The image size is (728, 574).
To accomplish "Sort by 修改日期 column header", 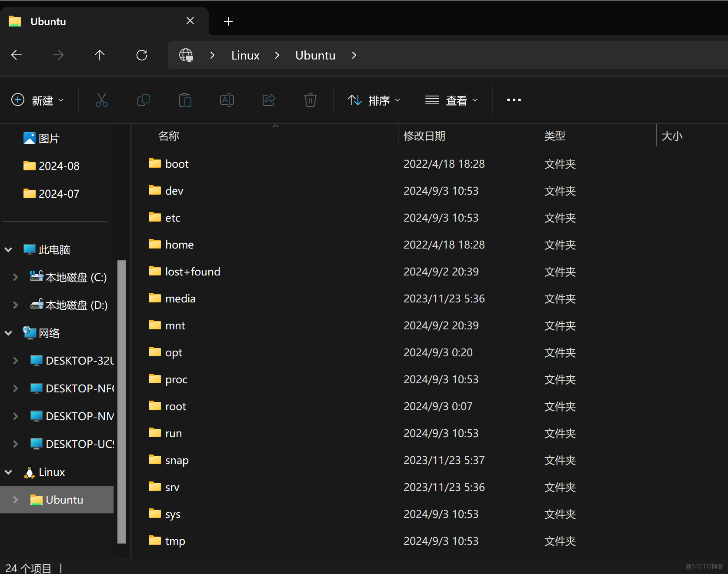I will pos(424,136).
